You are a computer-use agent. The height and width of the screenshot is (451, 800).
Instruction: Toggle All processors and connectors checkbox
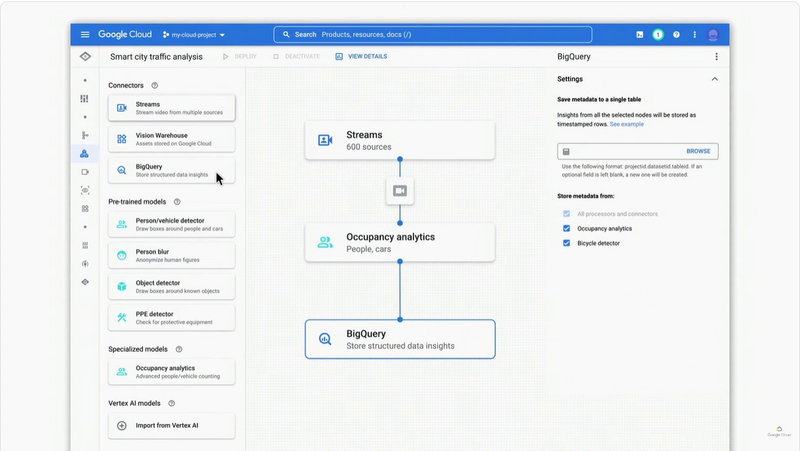pos(566,214)
